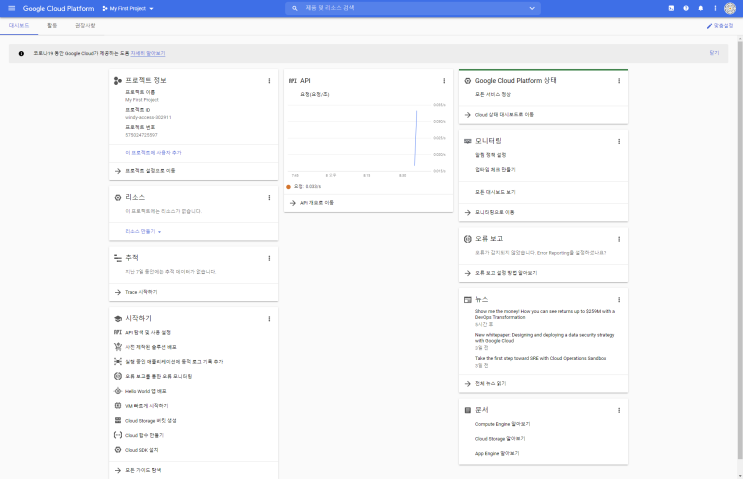The image size is (743, 479).
Task: Open the 뉴스 card options menu
Action: 619,299
